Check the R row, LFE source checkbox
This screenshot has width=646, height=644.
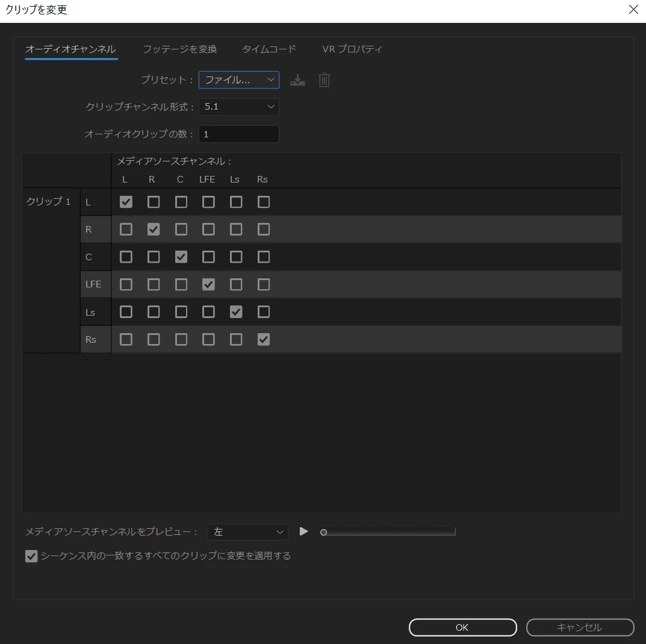[208, 230]
